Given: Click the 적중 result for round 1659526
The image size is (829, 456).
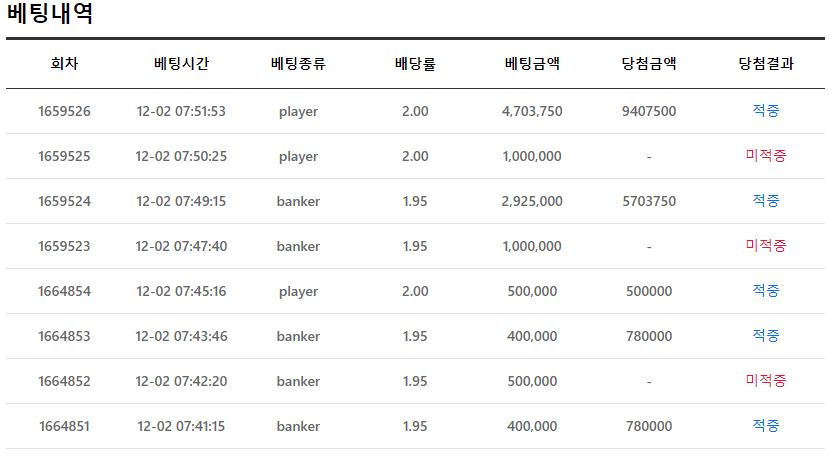Looking at the screenshot, I should (x=766, y=111).
